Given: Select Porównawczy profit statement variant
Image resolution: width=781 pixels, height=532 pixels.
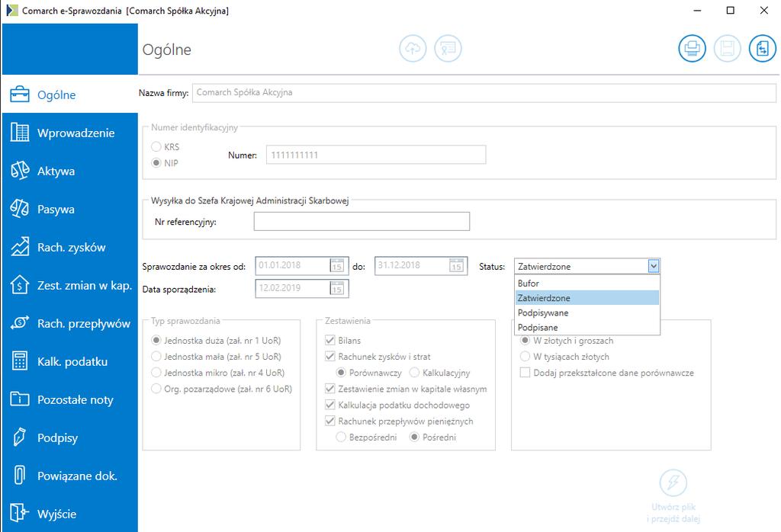Looking at the screenshot, I should [341, 373].
